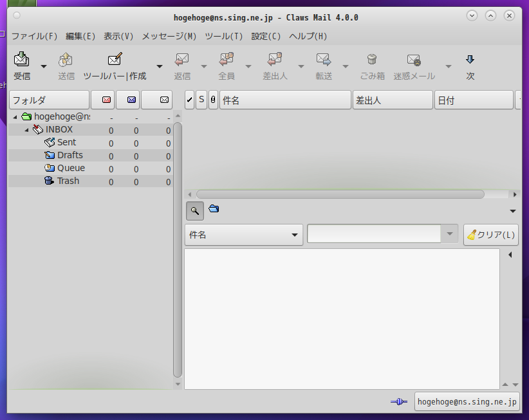Click the new messages column header icon
The width and height of the screenshot is (529, 420).
pyautogui.click(x=106, y=100)
